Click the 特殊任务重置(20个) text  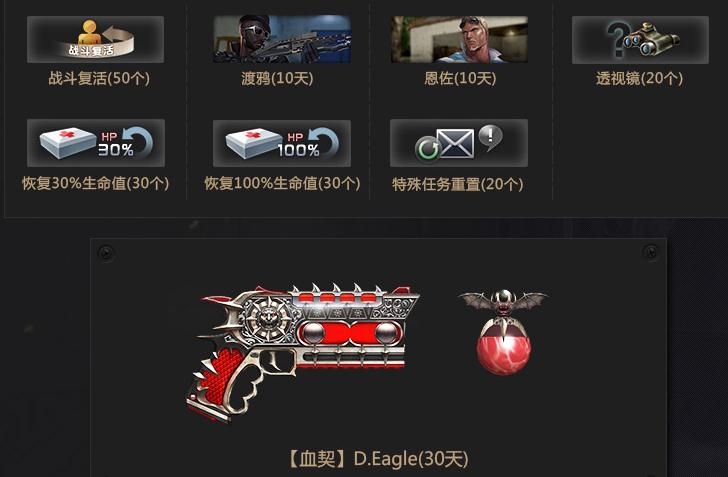coord(458,184)
